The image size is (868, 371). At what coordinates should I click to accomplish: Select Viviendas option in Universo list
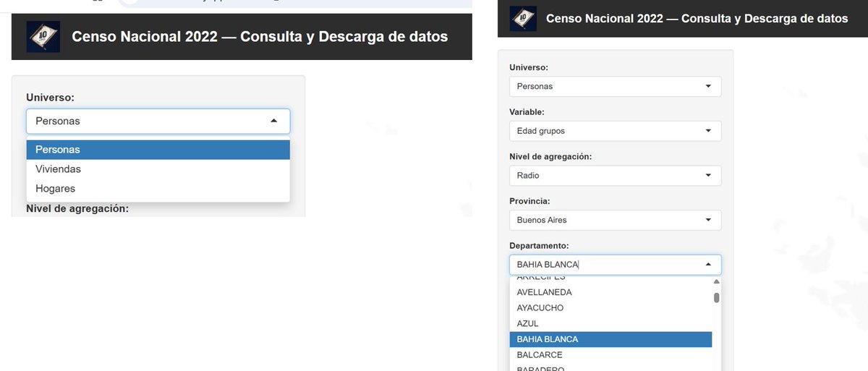[x=158, y=169]
